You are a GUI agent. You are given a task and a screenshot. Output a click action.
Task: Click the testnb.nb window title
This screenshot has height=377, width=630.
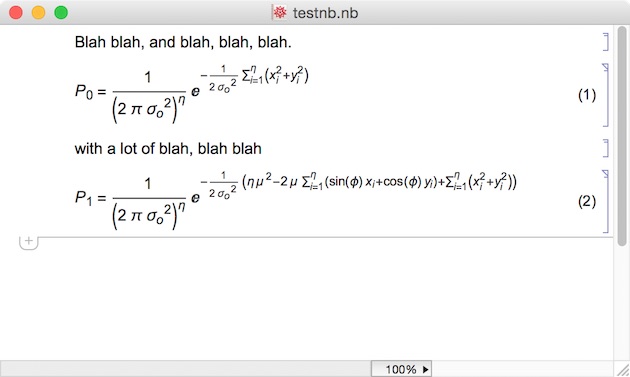tap(325, 13)
